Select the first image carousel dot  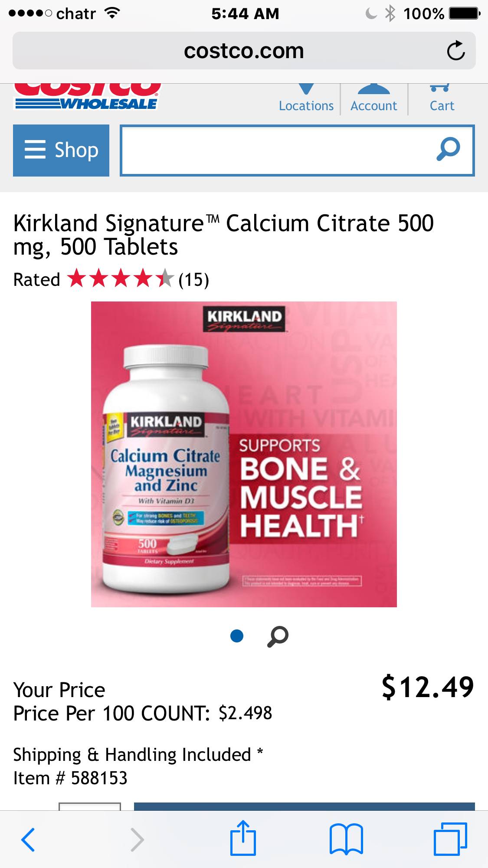click(237, 636)
